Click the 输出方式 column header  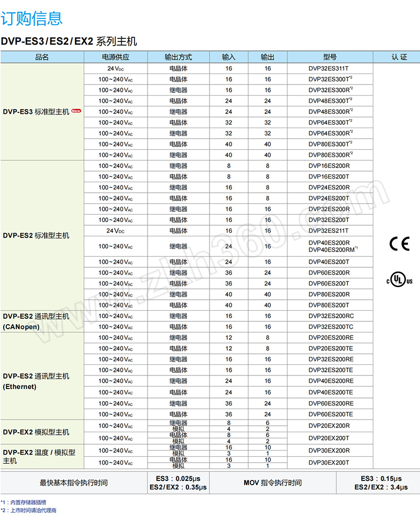click(x=178, y=57)
